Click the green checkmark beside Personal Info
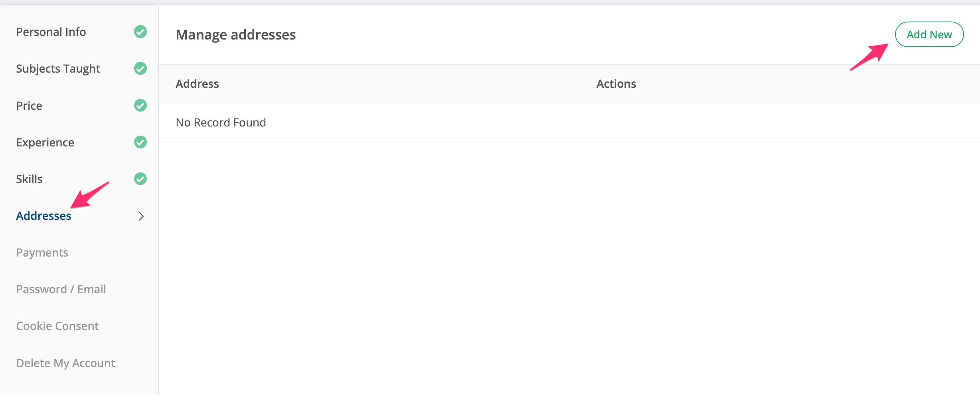 pos(140,32)
